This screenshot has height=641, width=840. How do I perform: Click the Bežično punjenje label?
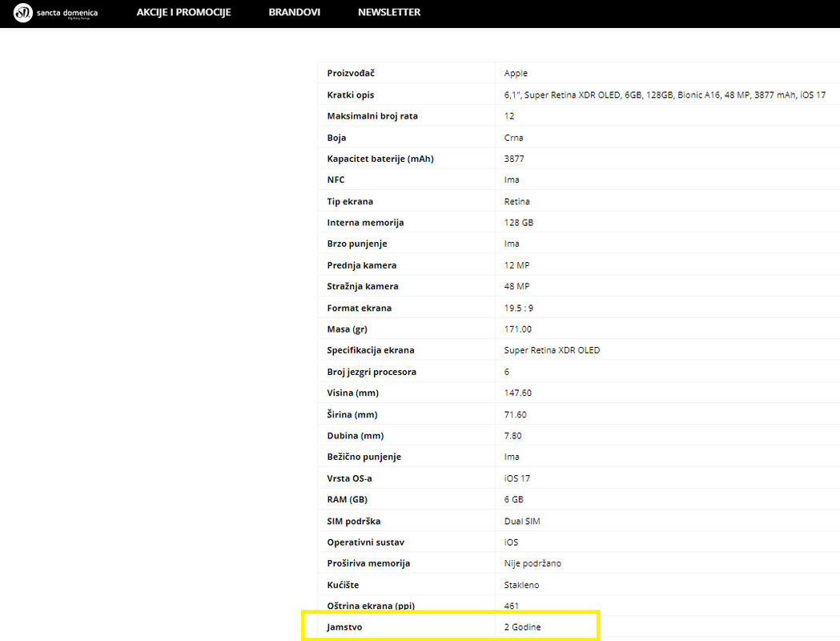click(x=364, y=457)
